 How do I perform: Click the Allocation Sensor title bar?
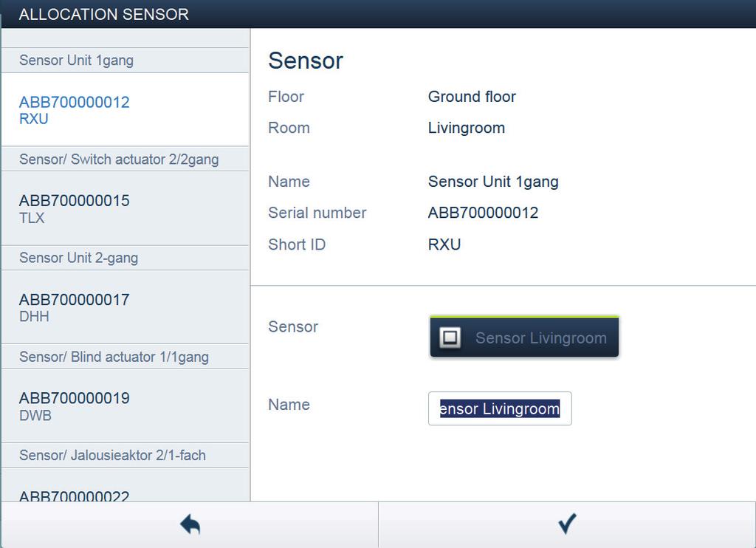378,14
